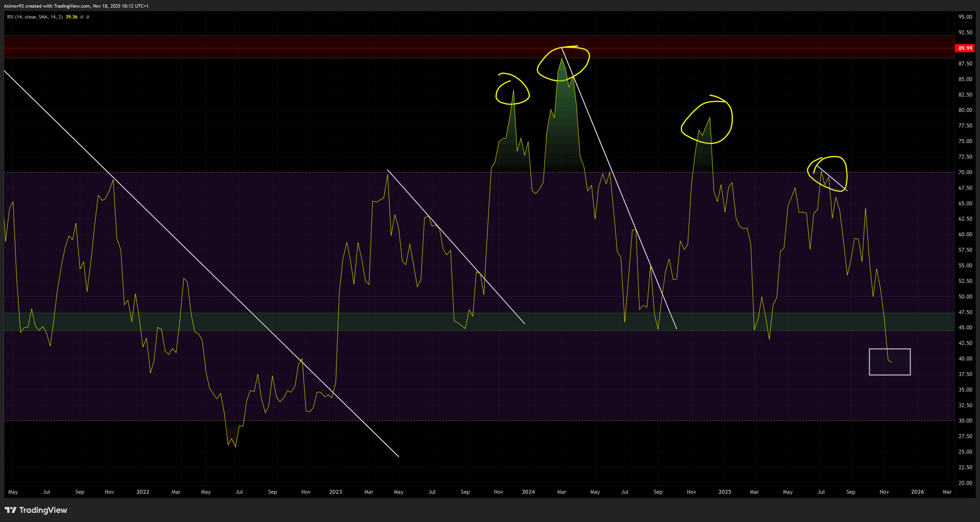This screenshot has height=522, width=980.
Task: Click the 45.00 scale label
Action: 965,328
